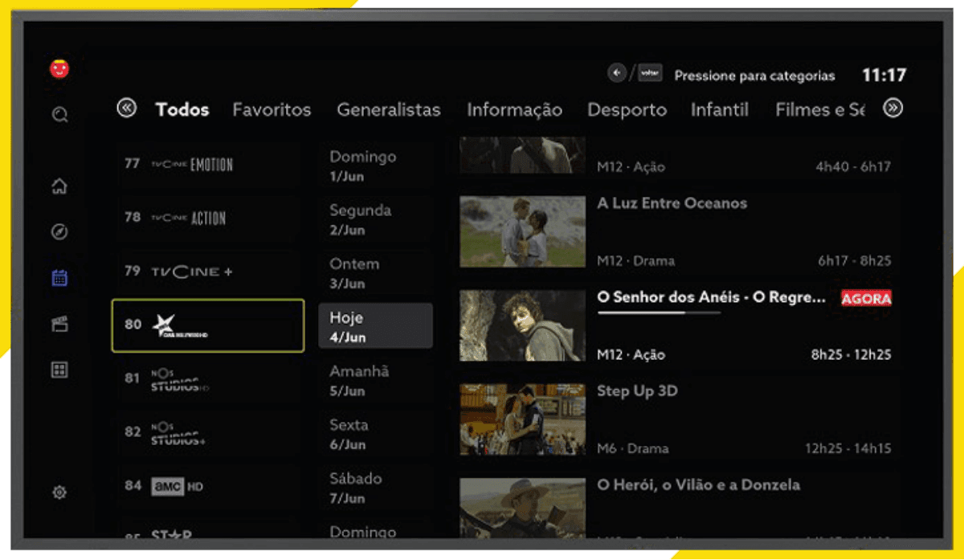This screenshot has height=560, width=964.
Task: Click 'Pressione para categorias' hint text
Action: click(x=754, y=76)
